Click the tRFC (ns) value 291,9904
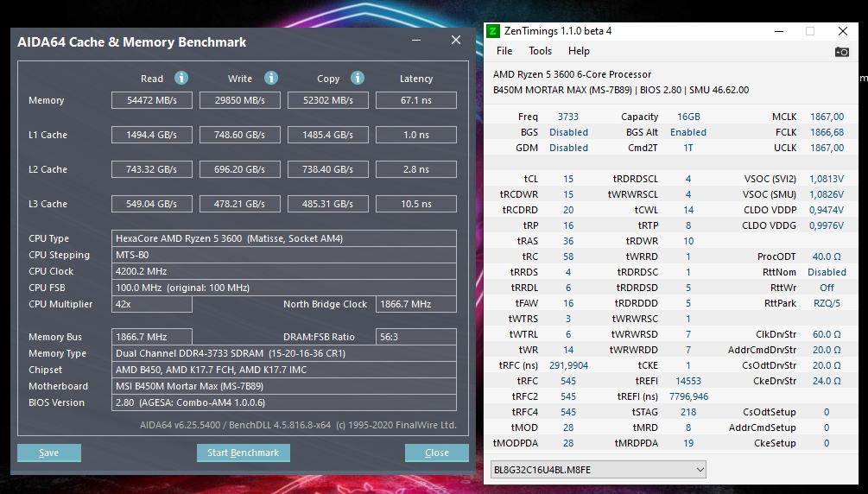Screen dimensions: 868x494 [568, 365]
